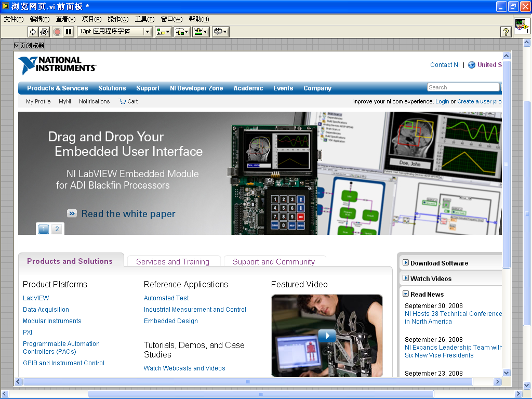Open the Notifications link
This screenshot has height=399, width=532.
click(x=95, y=101)
